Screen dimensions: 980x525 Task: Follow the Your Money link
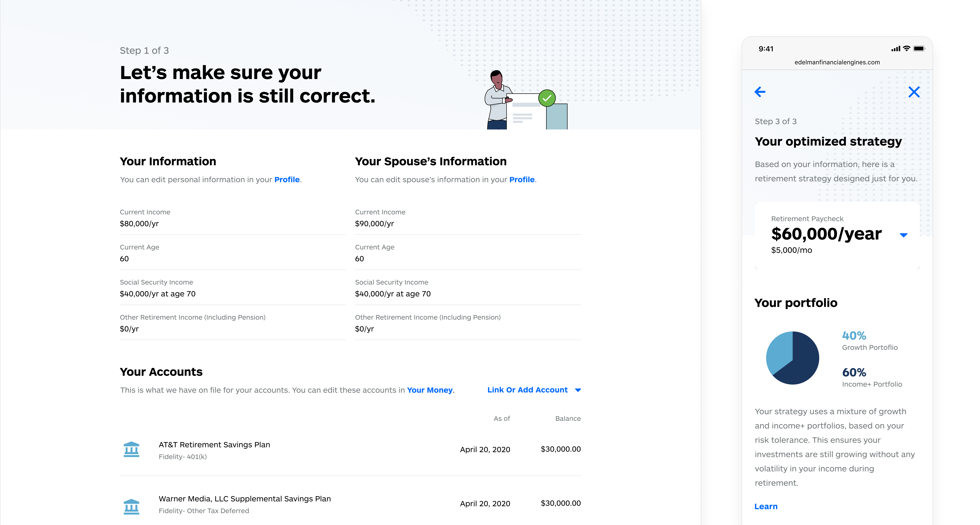click(430, 390)
